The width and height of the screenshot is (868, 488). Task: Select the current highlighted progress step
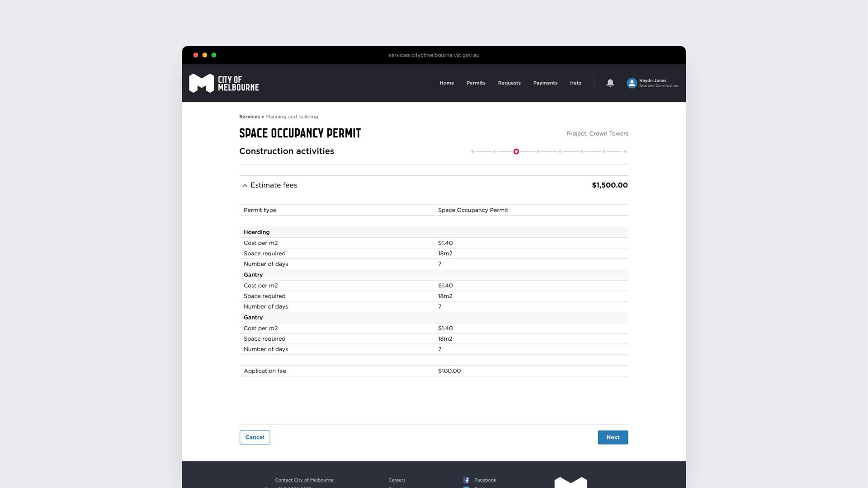coord(516,151)
